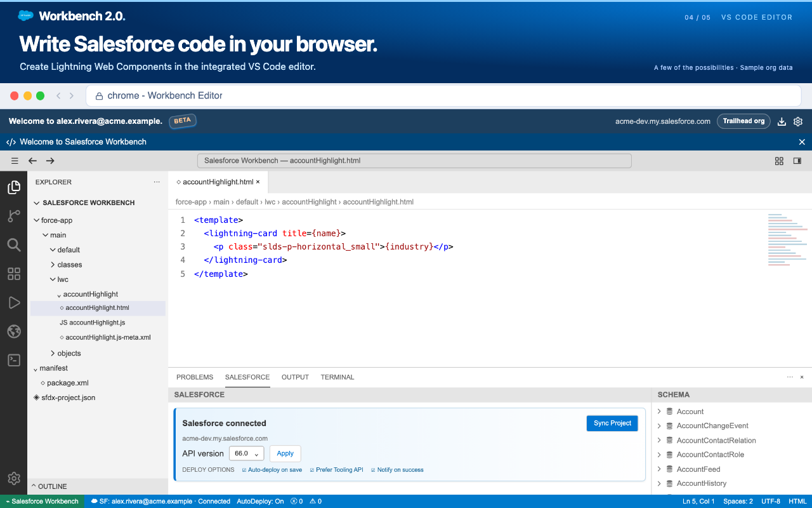Click the download icon in org header

pos(782,121)
